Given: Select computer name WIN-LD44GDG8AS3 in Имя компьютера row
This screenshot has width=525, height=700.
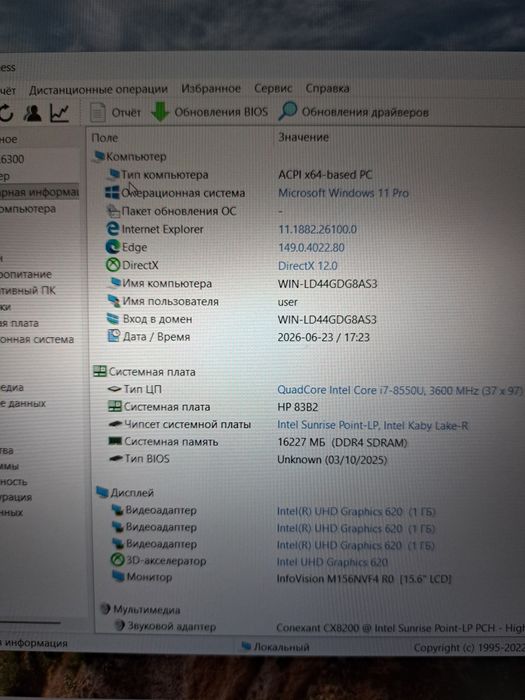Looking at the screenshot, I should [327, 284].
